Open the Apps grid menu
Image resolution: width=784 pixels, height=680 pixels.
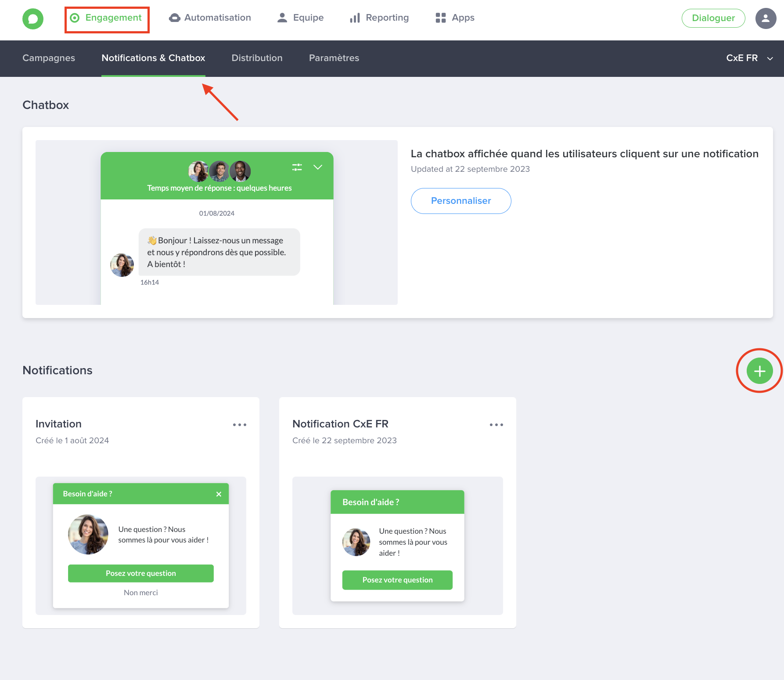455,18
